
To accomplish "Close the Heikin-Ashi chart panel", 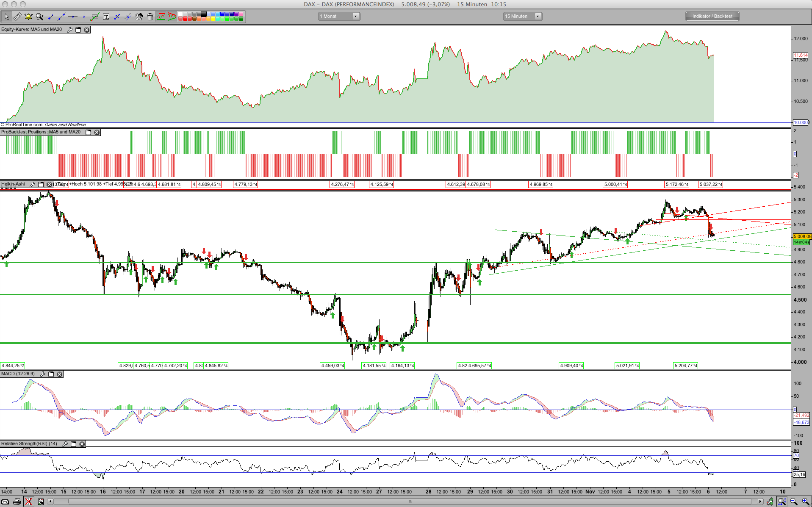I will coord(50,184).
